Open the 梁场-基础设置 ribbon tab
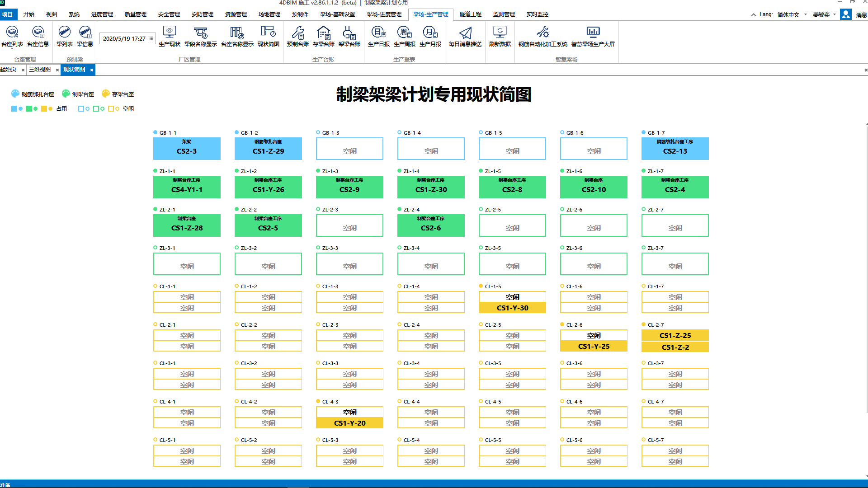 point(338,14)
